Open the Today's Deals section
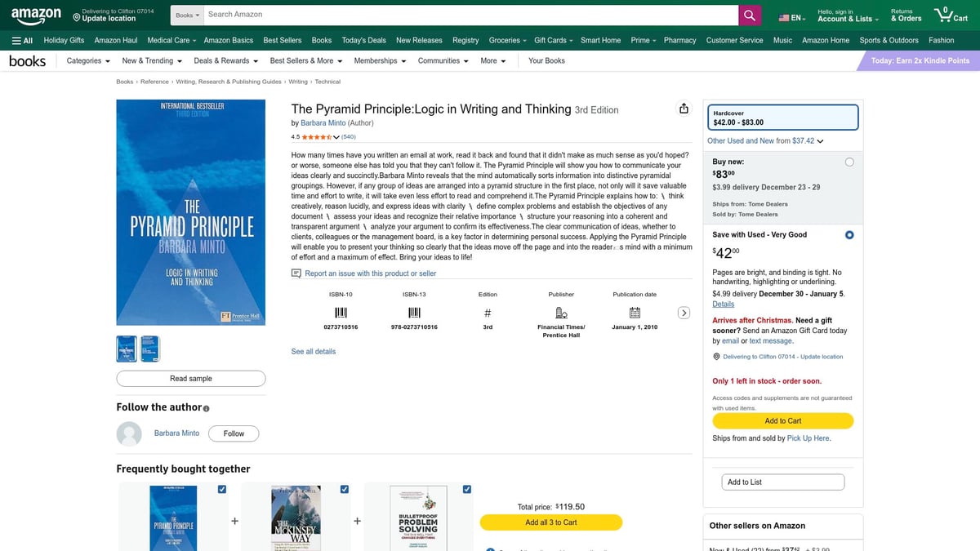Screen dimensions: 980x551 tap(363, 39)
